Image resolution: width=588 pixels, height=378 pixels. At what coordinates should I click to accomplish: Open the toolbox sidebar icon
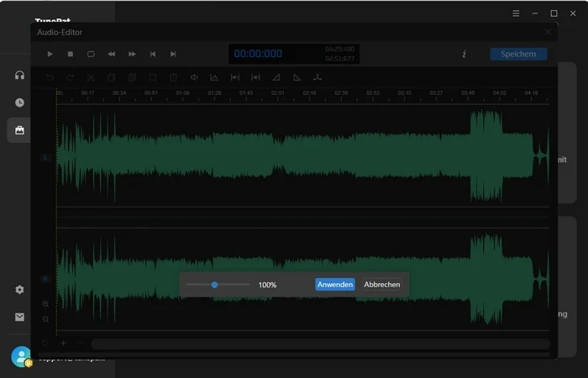pos(19,130)
